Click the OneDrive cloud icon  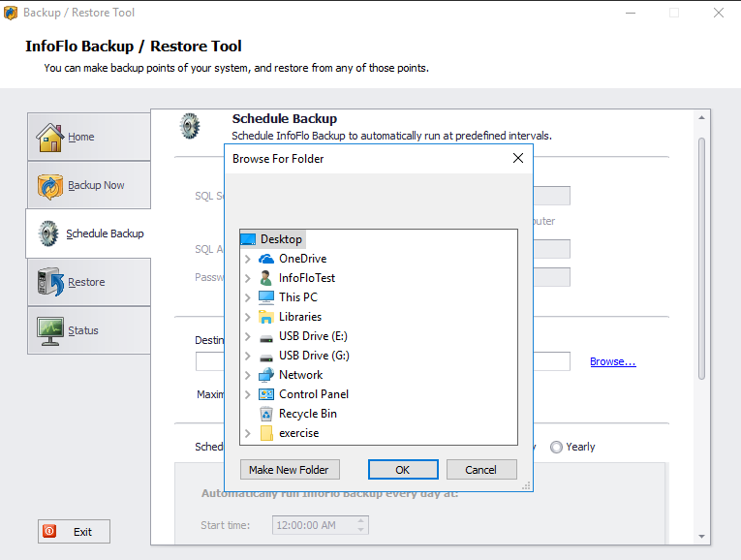click(x=266, y=259)
